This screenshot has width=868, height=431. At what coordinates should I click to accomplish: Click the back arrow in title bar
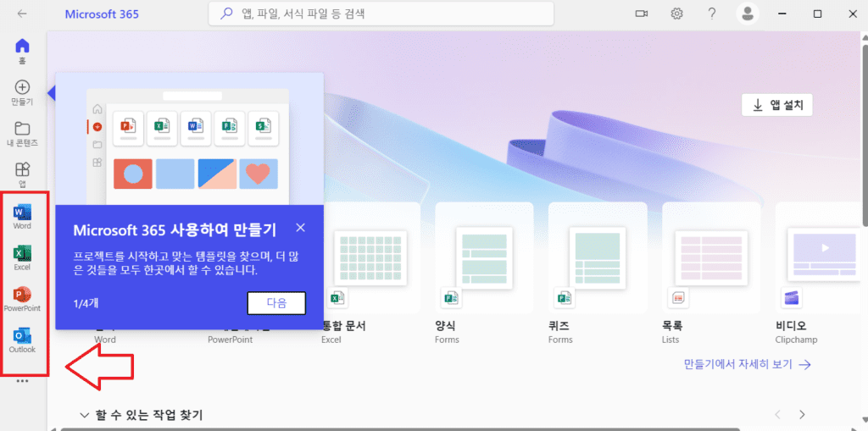click(22, 14)
